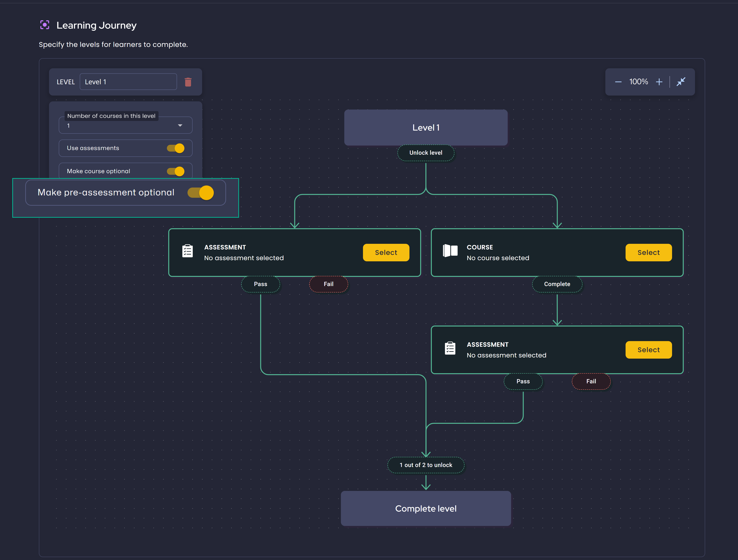This screenshot has width=738, height=560.
Task: Click the Level 1 name input field
Action: click(128, 82)
